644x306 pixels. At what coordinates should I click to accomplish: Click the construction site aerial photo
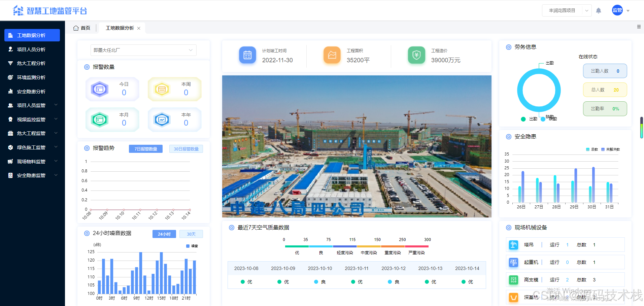[357, 146]
